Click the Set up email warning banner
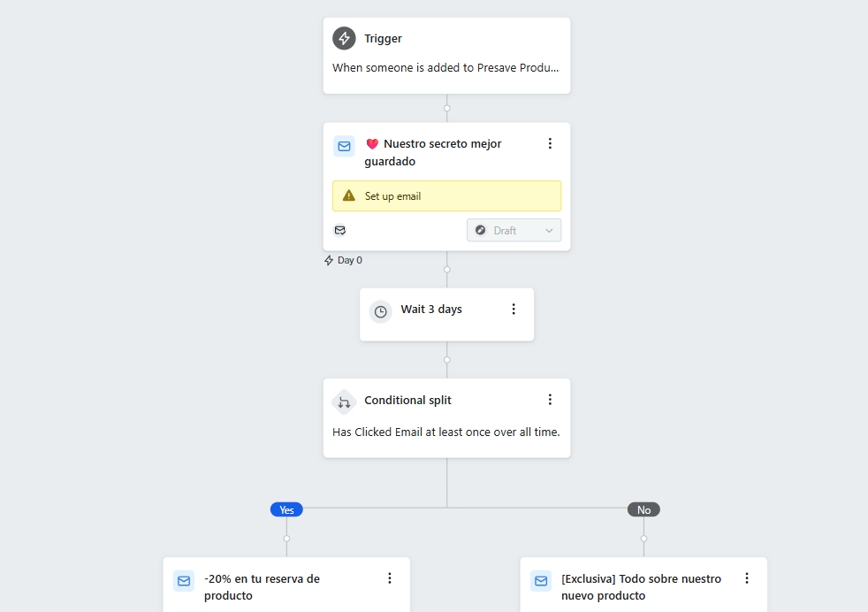Image resolution: width=868 pixels, height=612 pixels. 446,195
